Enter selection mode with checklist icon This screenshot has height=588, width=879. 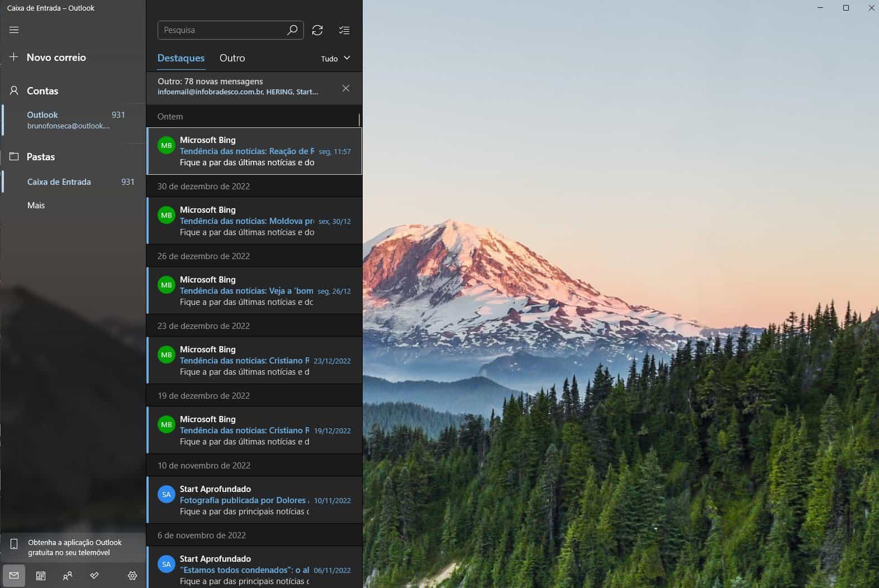(344, 30)
